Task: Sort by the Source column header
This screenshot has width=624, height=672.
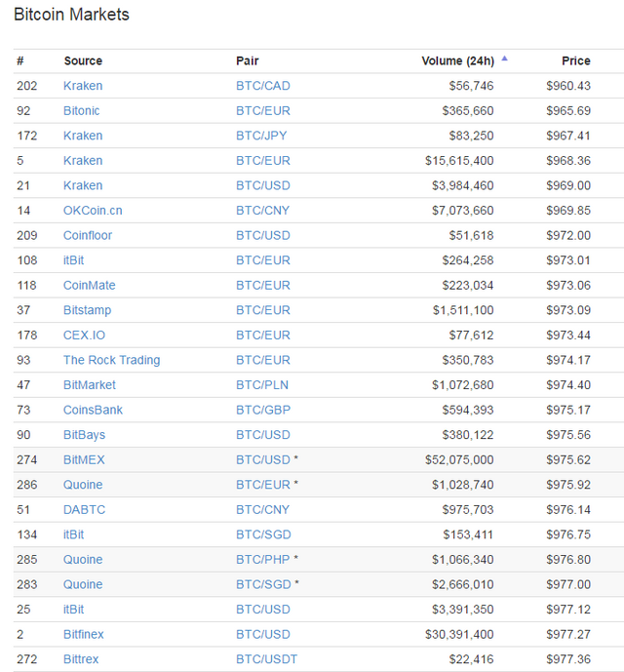Action: click(x=83, y=60)
